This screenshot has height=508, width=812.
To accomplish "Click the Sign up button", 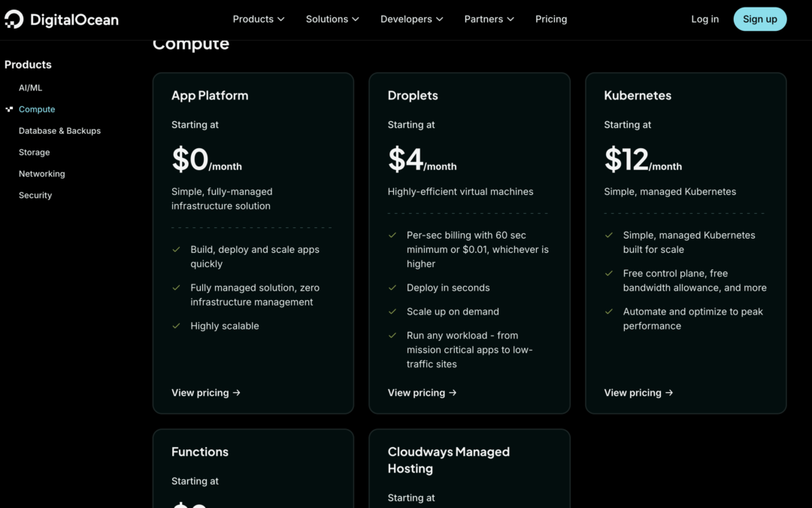I will click(759, 19).
